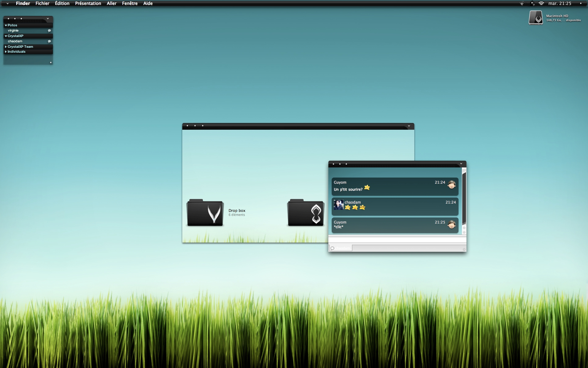Expand the Individuals group
Viewport: 588px width, 368px height.
[x=6, y=52]
